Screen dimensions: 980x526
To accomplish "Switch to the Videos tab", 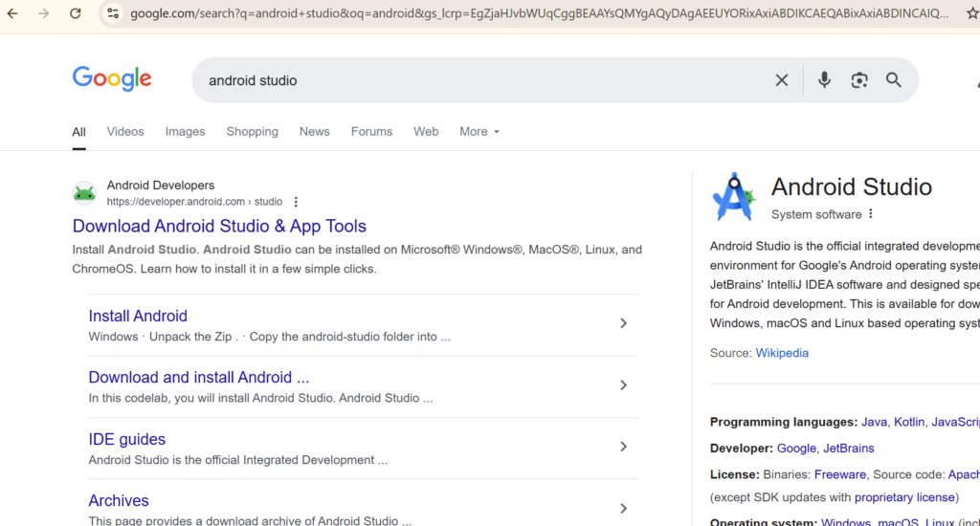I will click(x=125, y=132).
